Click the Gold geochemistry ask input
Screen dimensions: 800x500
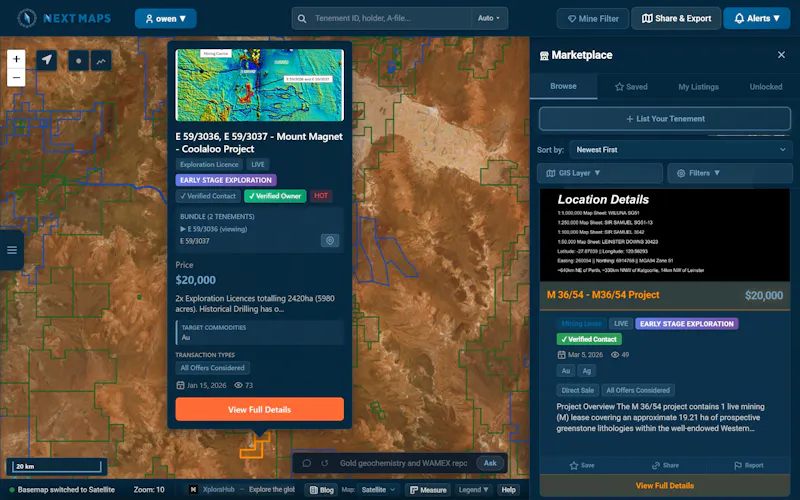[403, 463]
